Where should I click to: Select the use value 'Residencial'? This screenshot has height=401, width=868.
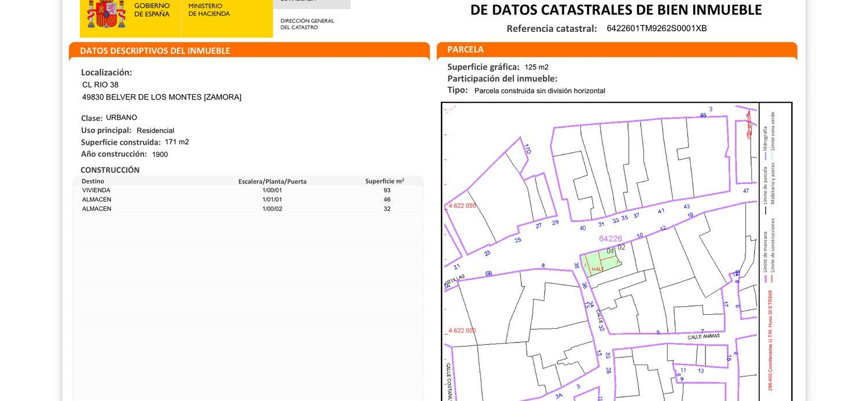coord(155,131)
